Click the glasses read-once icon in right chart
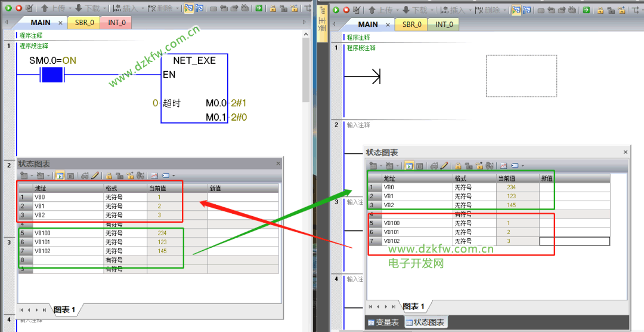Screen dimensions: 644x332 coord(434,166)
